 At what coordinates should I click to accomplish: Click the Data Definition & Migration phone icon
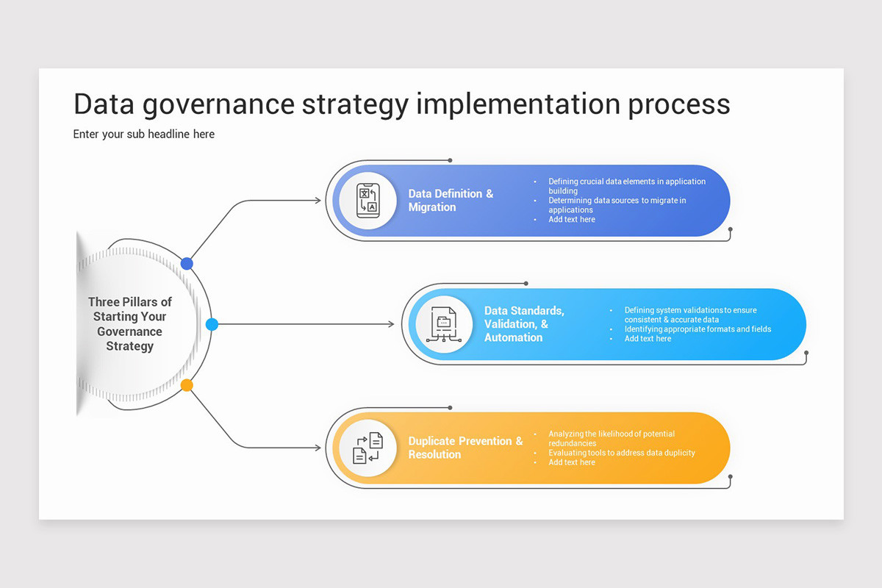368,200
